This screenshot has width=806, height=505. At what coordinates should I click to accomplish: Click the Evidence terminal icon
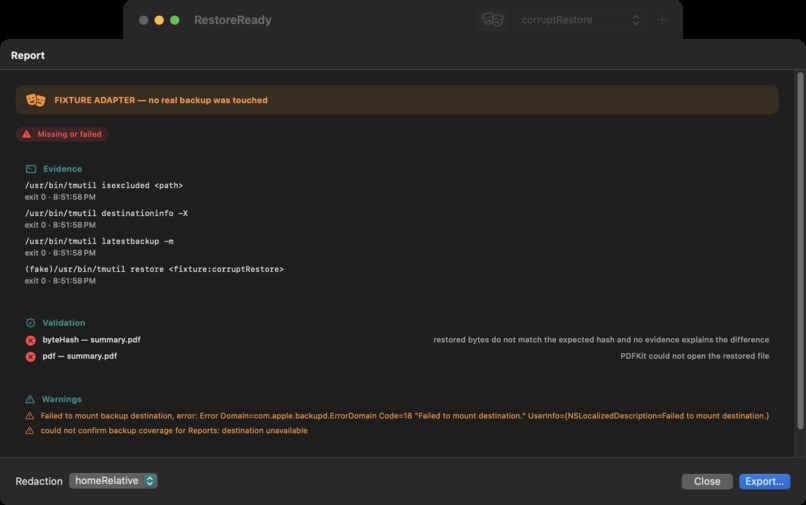click(31, 169)
